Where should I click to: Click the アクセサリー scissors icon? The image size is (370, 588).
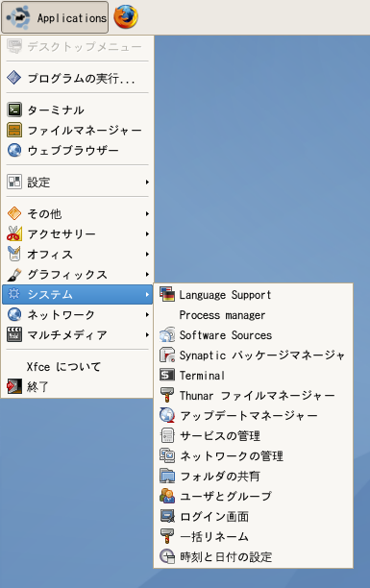coord(14,233)
